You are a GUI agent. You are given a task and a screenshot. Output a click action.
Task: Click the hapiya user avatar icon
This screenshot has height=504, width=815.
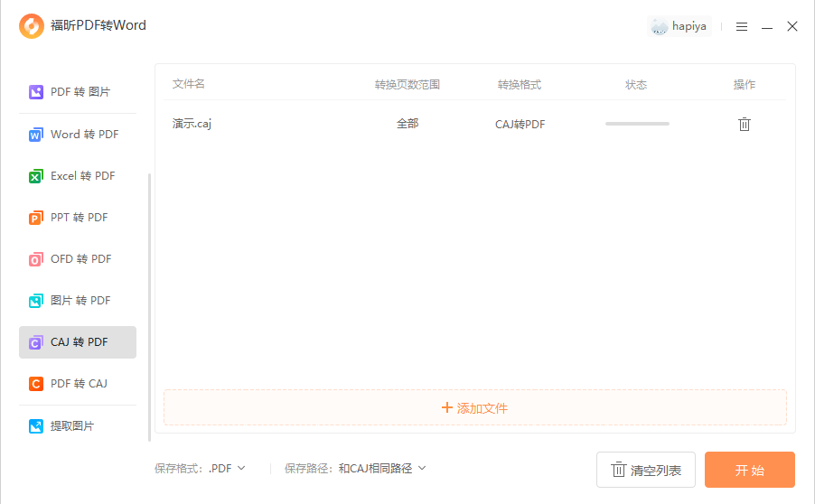coord(659,26)
